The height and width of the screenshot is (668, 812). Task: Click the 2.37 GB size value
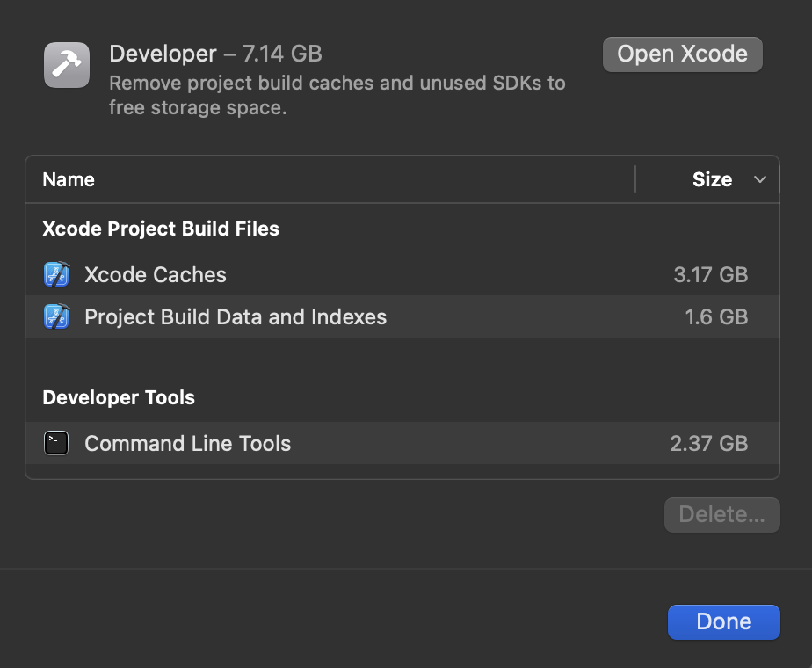coord(708,443)
